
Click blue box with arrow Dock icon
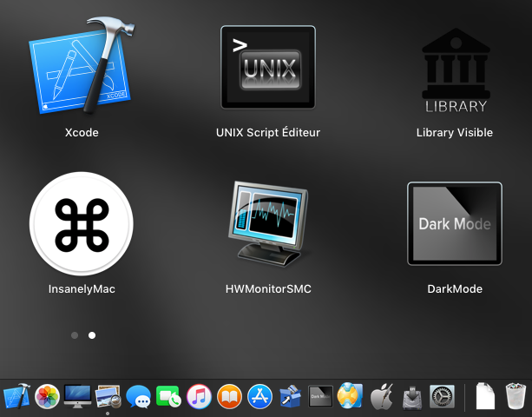tap(290, 397)
